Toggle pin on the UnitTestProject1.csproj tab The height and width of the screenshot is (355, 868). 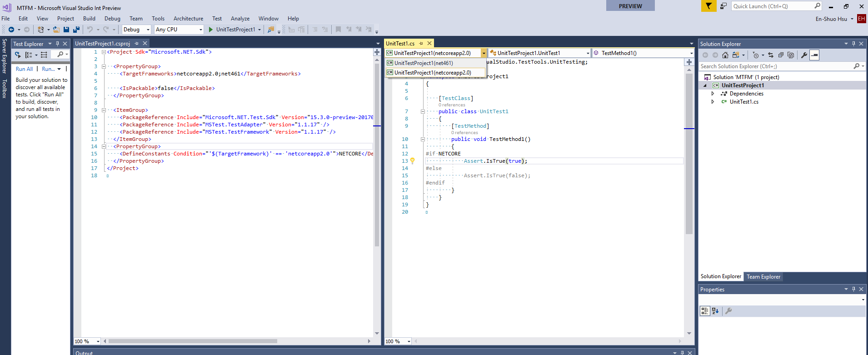pos(136,44)
